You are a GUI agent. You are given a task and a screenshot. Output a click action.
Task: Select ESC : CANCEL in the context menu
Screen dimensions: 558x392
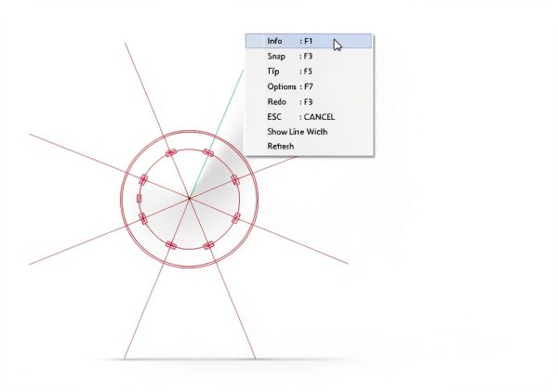tap(309, 117)
